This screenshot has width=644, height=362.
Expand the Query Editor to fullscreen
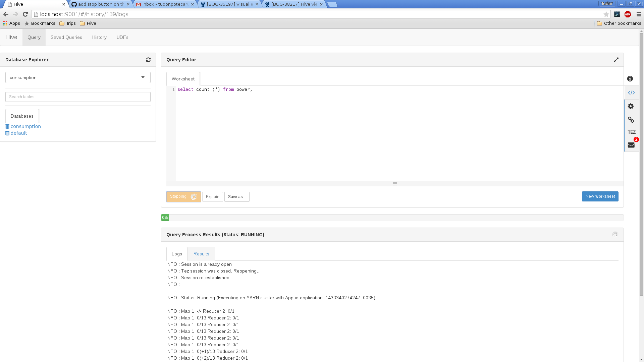(616, 60)
